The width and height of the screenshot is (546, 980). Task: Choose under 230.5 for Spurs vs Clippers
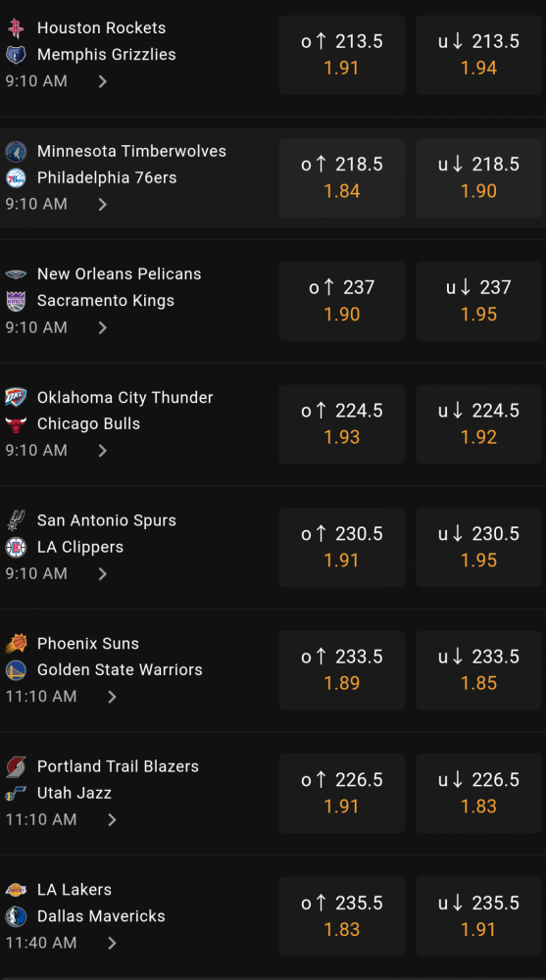(478, 548)
